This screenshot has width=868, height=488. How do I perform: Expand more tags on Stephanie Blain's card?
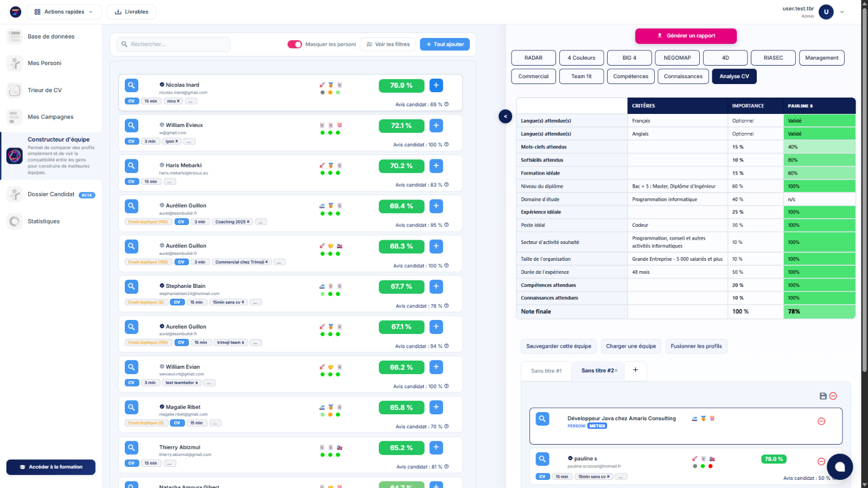pos(256,303)
